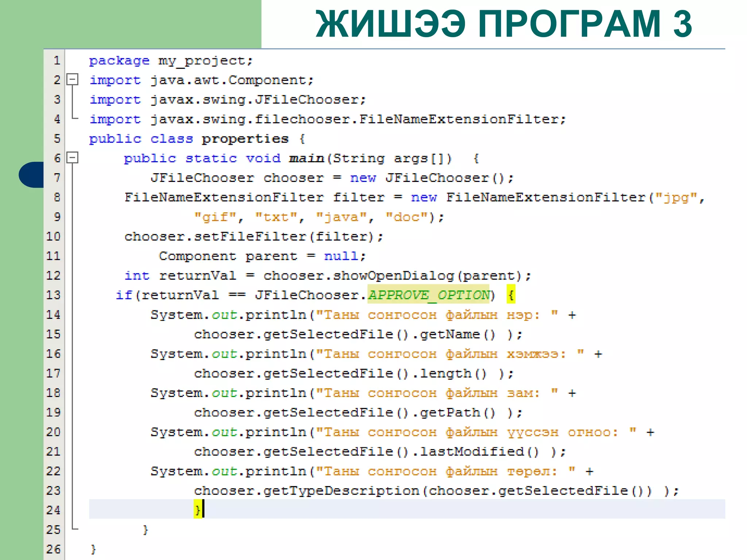Click the "txt" string literal
The image size is (747, 560).
tap(276, 217)
